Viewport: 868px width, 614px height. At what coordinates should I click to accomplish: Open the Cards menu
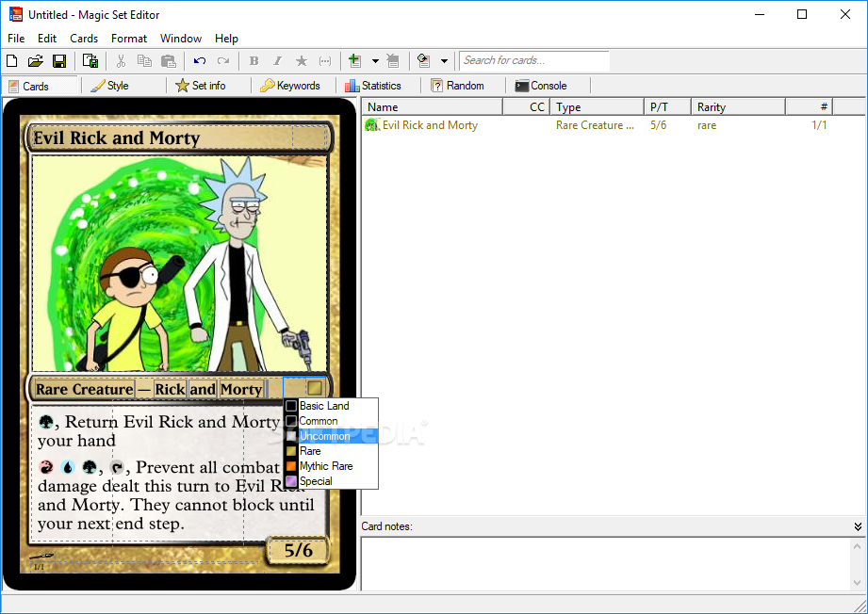(84, 39)
